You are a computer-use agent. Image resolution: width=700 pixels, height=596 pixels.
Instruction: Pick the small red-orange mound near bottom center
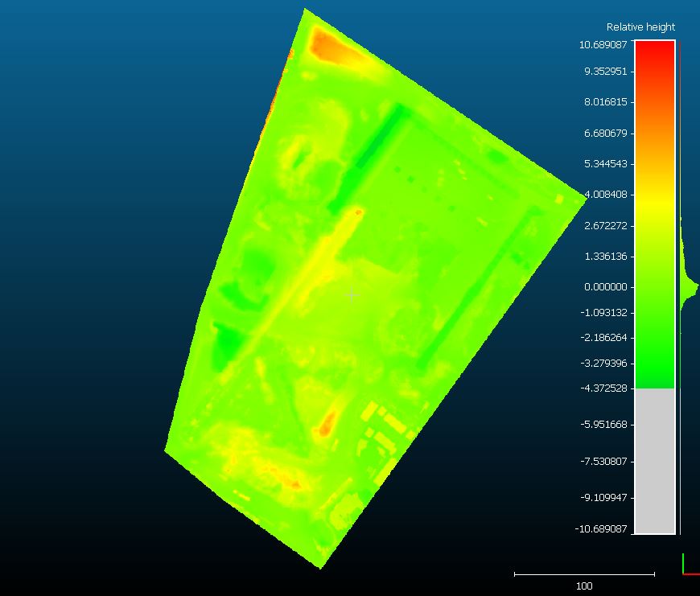coord(327,424)
